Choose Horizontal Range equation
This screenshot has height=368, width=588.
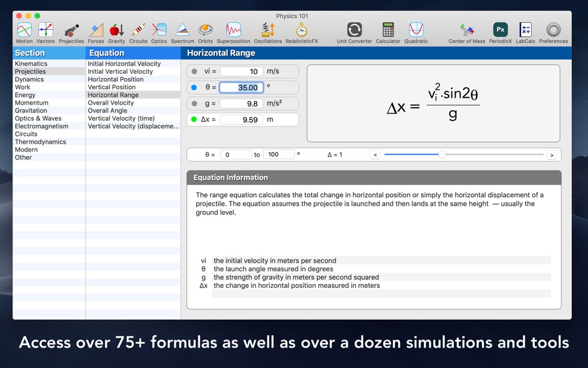(x=133, y=95)
